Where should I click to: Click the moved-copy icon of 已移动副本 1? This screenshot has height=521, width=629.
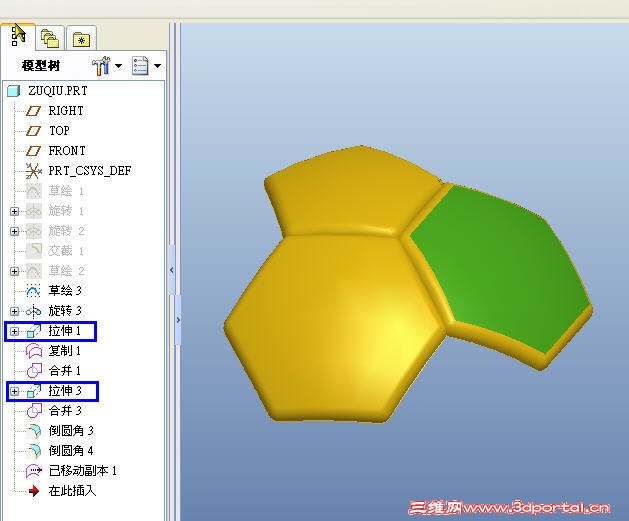pyautogui.click(x=34, y=471)
